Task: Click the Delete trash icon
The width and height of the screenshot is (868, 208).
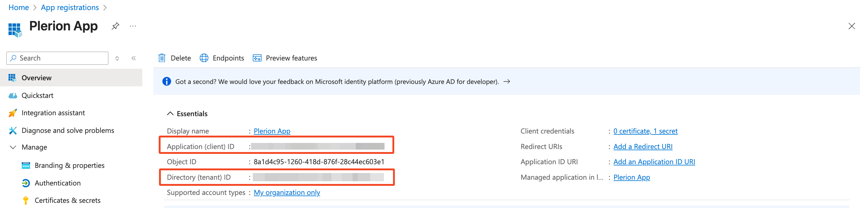Action: [x=162, y=58]
